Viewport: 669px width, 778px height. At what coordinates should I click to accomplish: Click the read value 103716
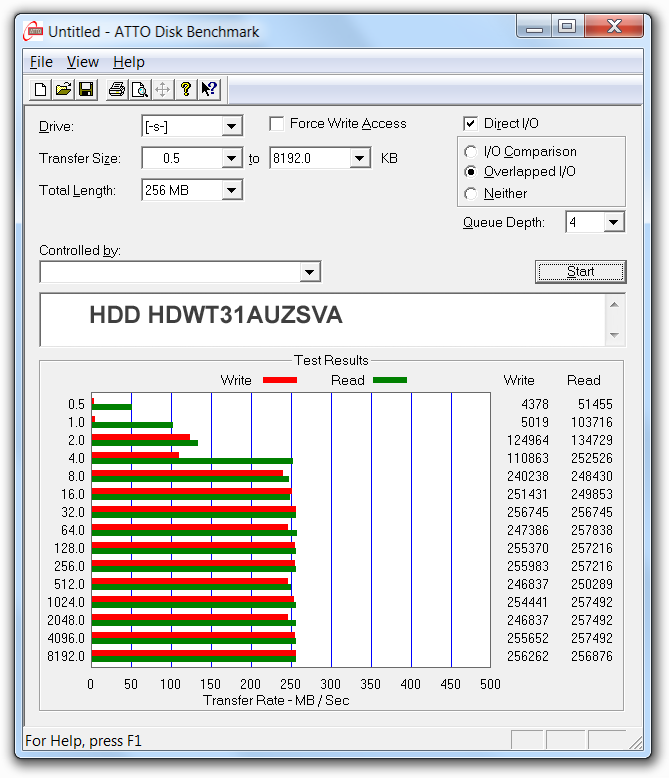(x=592, y=422)
